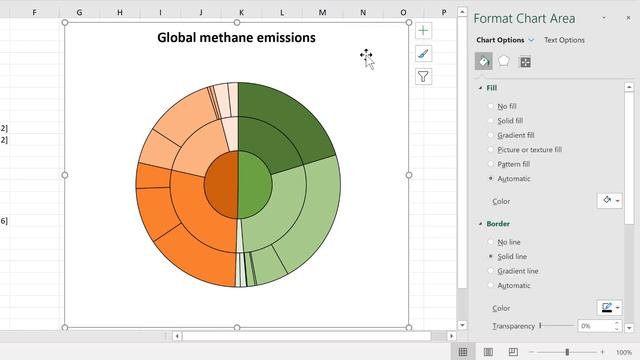Open the Text Options tab

pos(564,40)
